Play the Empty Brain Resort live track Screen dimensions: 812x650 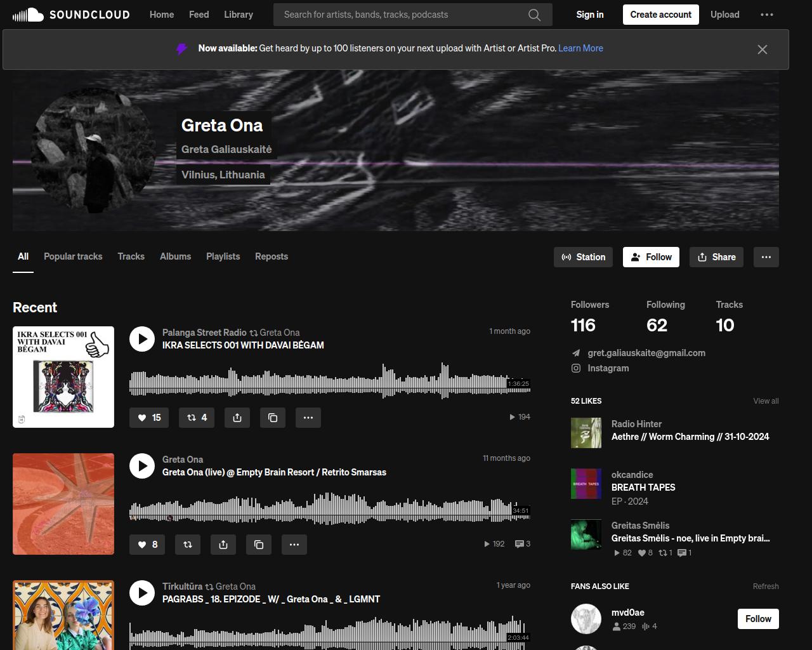tap(142, 466)
